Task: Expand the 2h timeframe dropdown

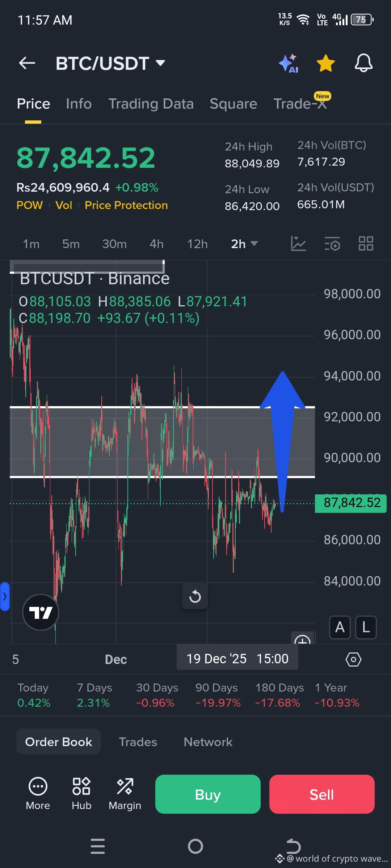Action: 244,244
